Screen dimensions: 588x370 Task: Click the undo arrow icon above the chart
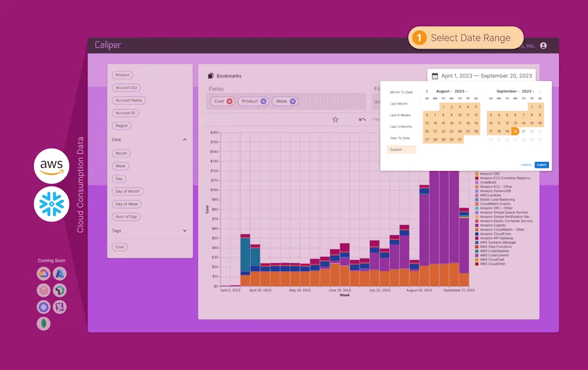coord(363,120)
